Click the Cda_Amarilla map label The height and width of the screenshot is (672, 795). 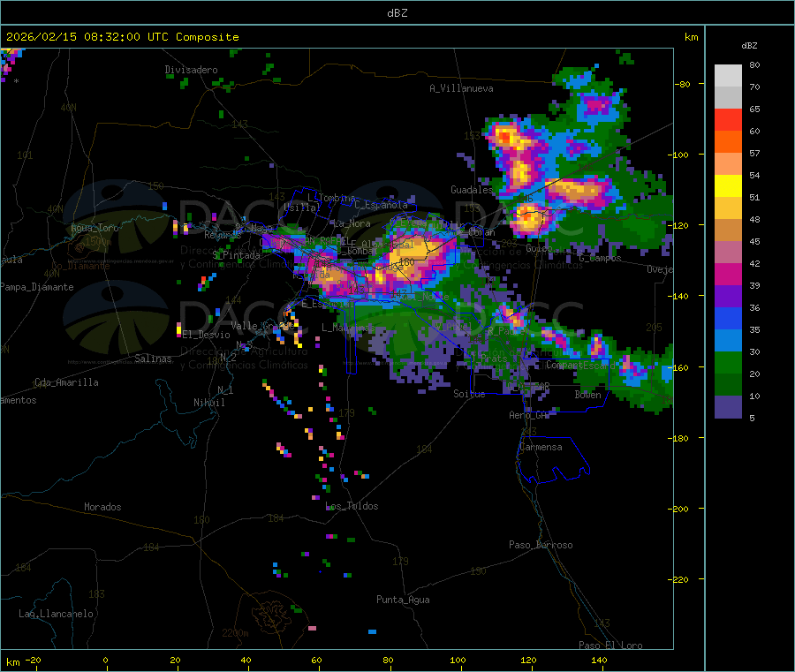click(66, 382)
